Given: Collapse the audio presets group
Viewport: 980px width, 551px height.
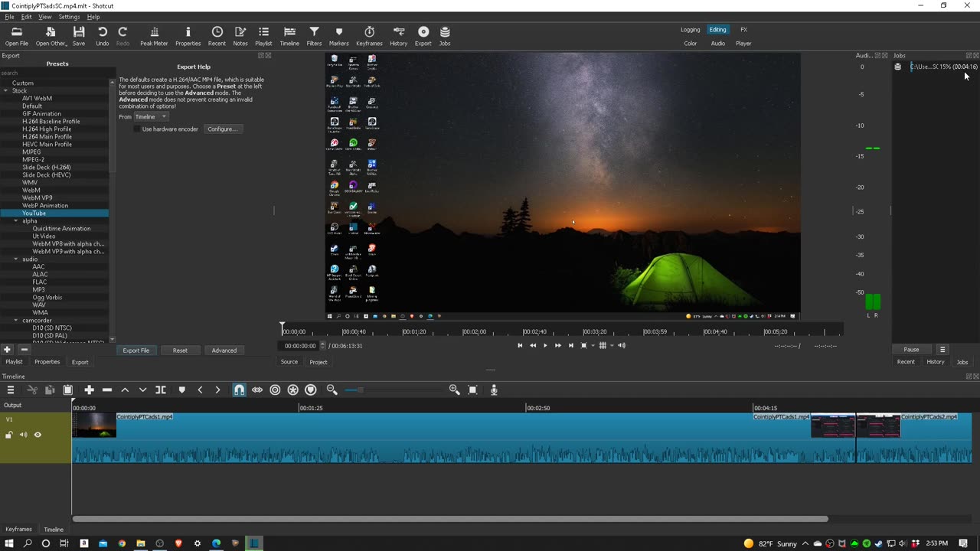Looking at the screenshot, I should [16, 259].
